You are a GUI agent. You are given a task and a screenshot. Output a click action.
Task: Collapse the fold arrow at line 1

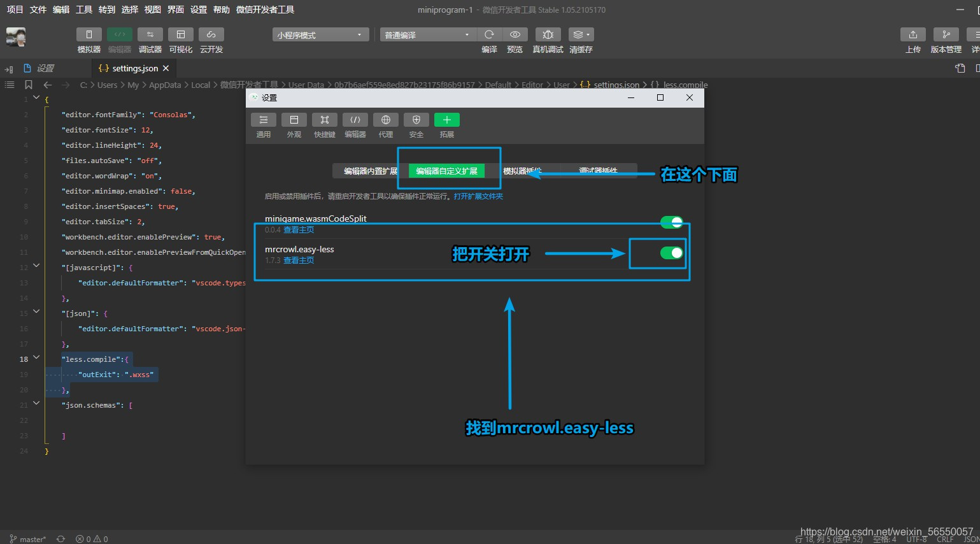(x=36, y=98)
